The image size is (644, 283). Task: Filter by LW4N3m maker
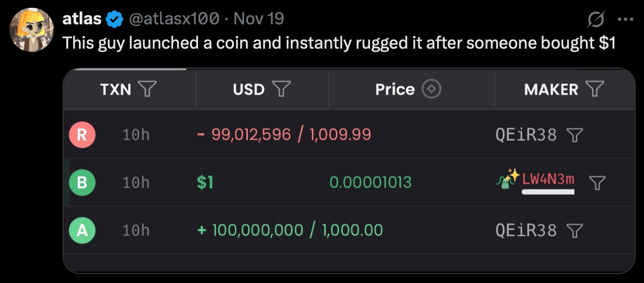596,182
